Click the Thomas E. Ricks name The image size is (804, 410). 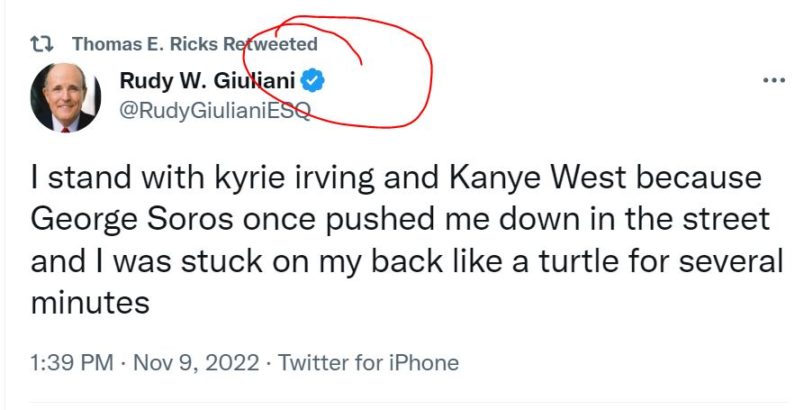(x=144, y=44)
